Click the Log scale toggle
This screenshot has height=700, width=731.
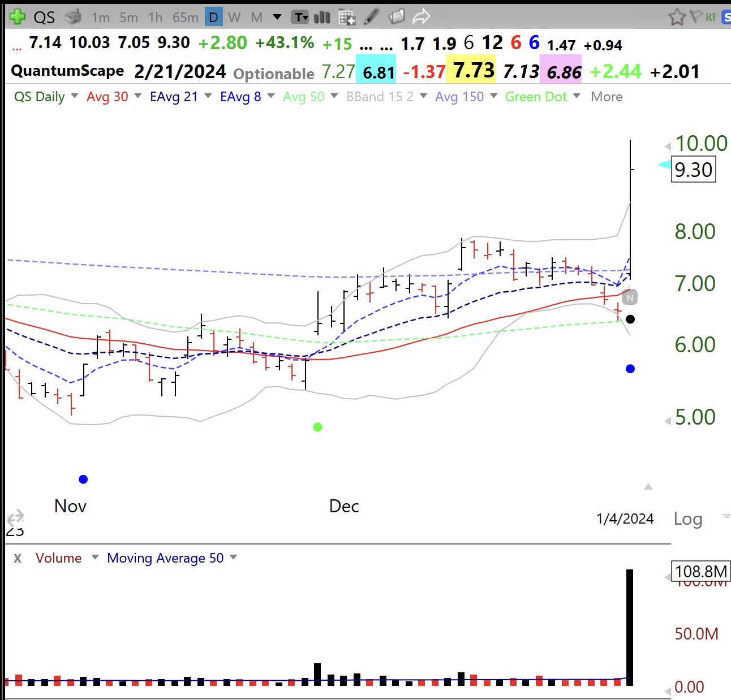click(688, 518)
